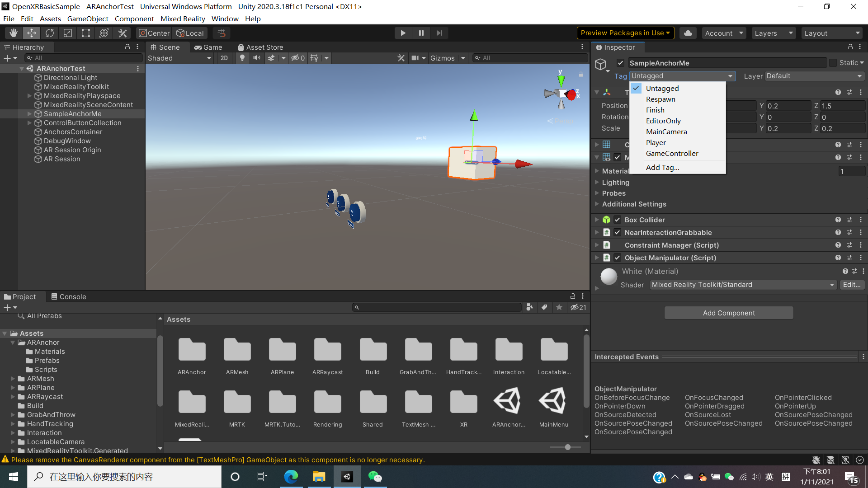868x488 pixels.
Task: Lock the Inspector panel
Action: (850, 47)
